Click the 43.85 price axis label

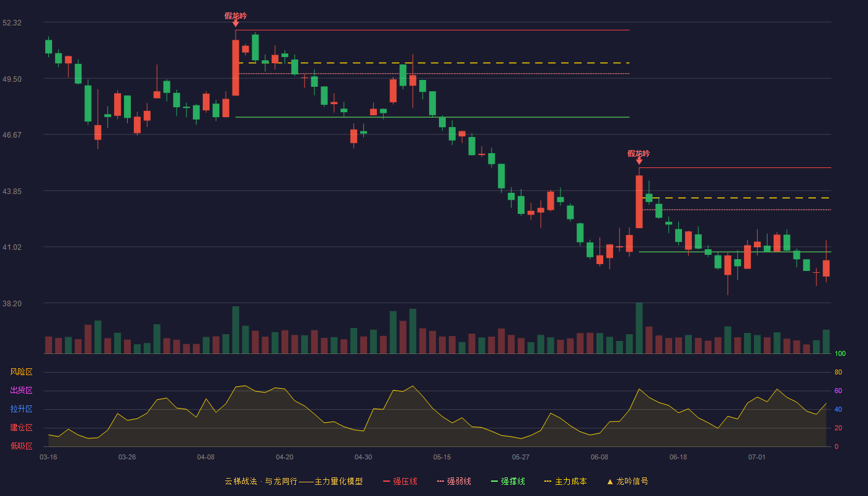coord(12,191)
